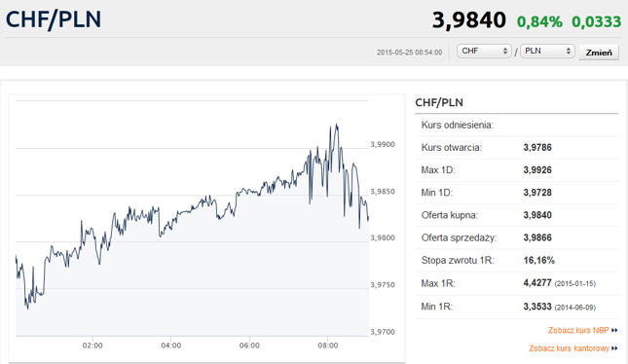Click the Stopa zwrotu 1R row
The width and height of the screenshot is (628, 364).
516,260
